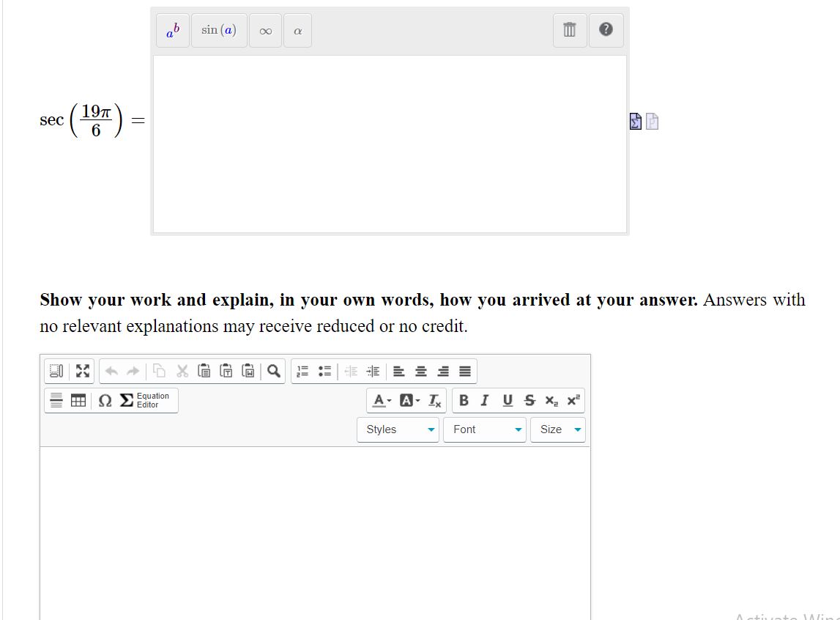This screenshot has width=840, height=620.
Task: Click the greyed preview page icon
Action: (652, 121)
